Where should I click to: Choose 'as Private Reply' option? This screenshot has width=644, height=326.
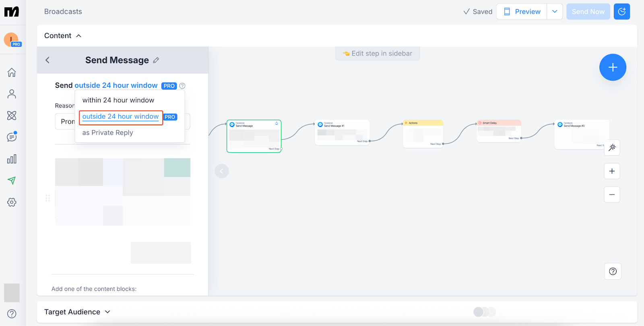tap(107, 133)
